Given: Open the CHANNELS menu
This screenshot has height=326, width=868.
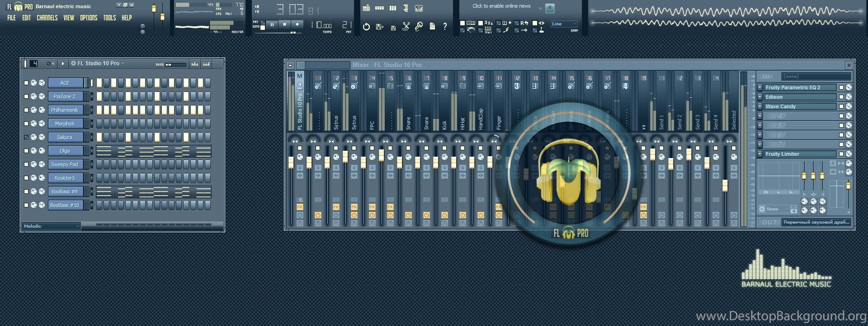Looking at the screenshot, I should pyautogui.click(x=47, y=18).
